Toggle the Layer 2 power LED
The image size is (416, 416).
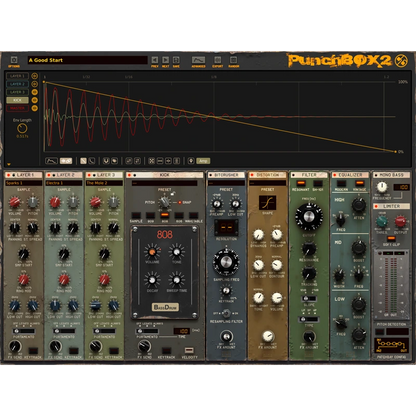coord(49,175)
